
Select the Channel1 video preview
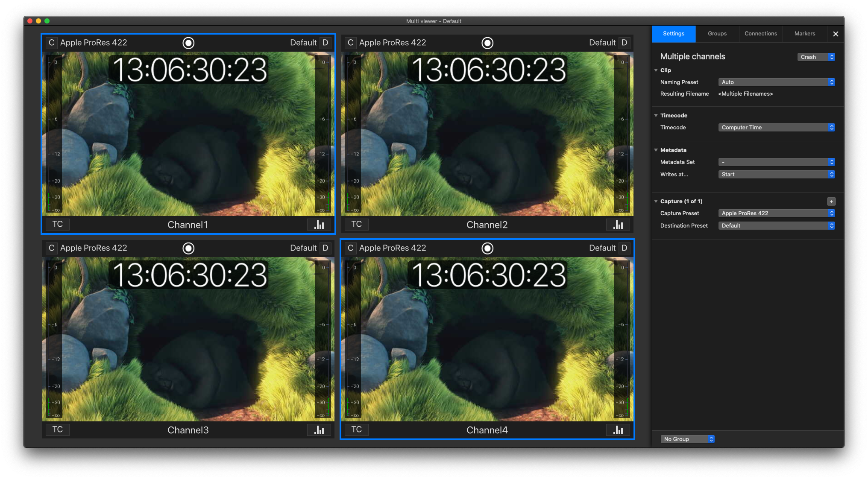tap(188, 134)
